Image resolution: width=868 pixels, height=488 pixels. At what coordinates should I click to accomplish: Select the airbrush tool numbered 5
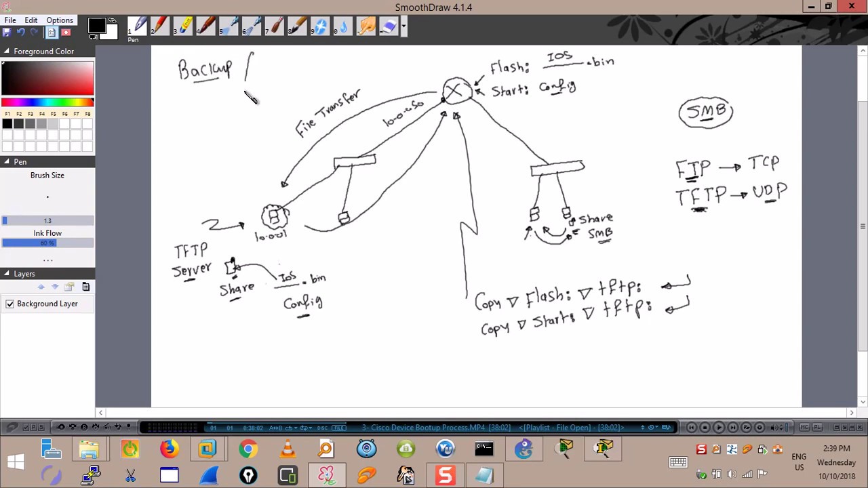pyautogui.click(x=229, y=26)
